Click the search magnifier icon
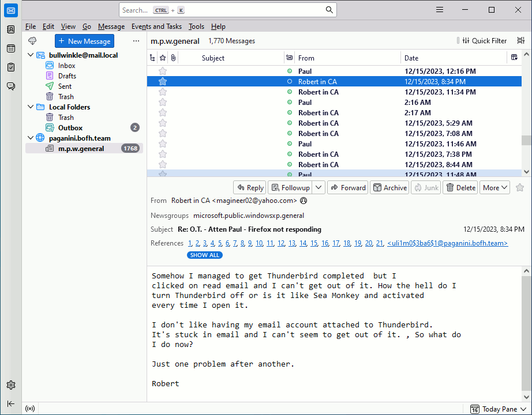Screen dimensions: 532x415 329,10
